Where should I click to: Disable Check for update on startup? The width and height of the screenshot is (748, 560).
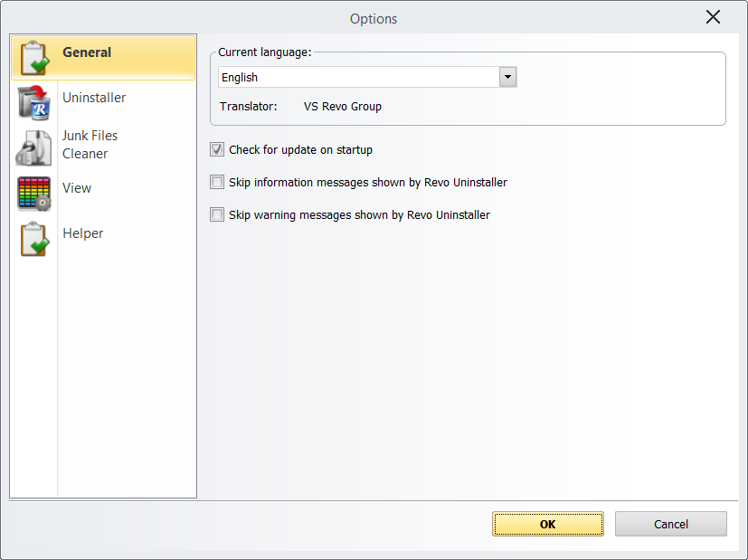(217, 150)
